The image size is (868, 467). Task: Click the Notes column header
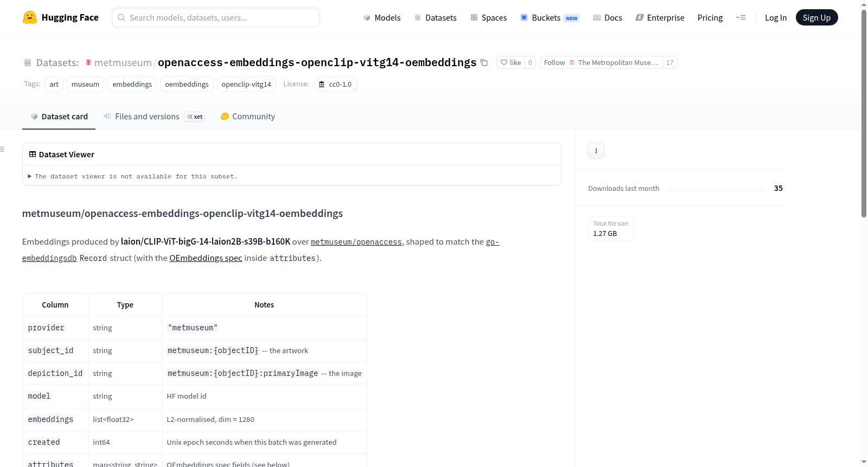click(264, 305)
